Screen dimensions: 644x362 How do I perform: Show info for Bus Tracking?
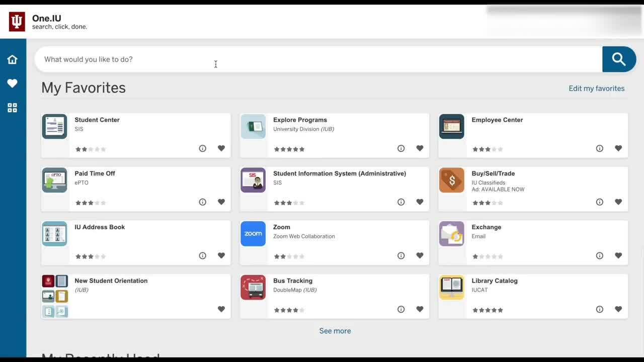click(x=401, y=309)
